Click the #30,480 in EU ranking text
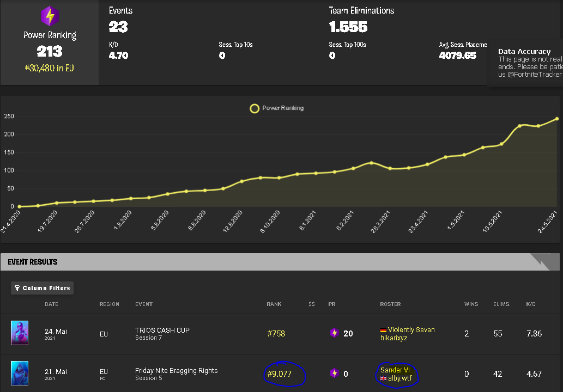Viewport: 563px width, 392px height. (49, 68)
